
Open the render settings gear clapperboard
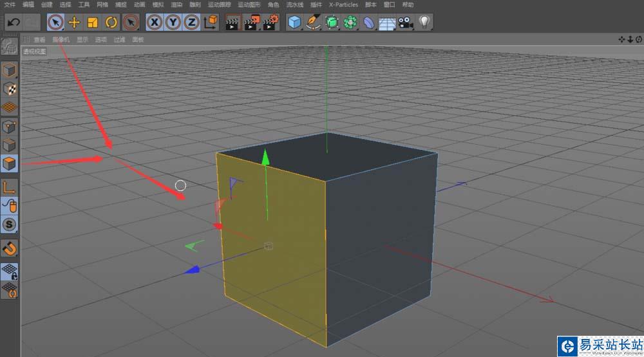pyautogui.click(x=270, y=22)
